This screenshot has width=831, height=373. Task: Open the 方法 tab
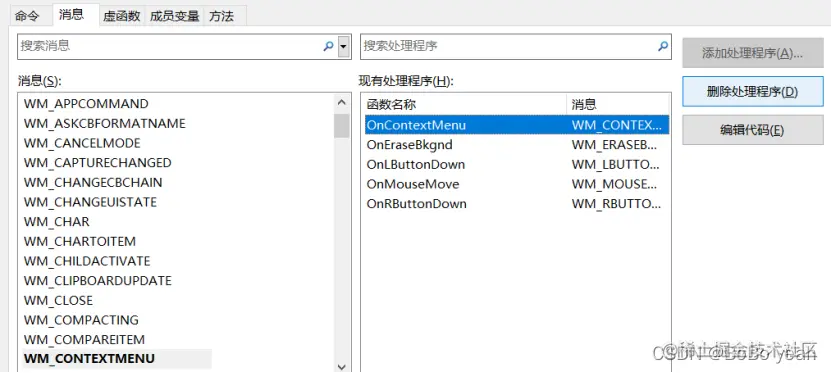(222, 16)
